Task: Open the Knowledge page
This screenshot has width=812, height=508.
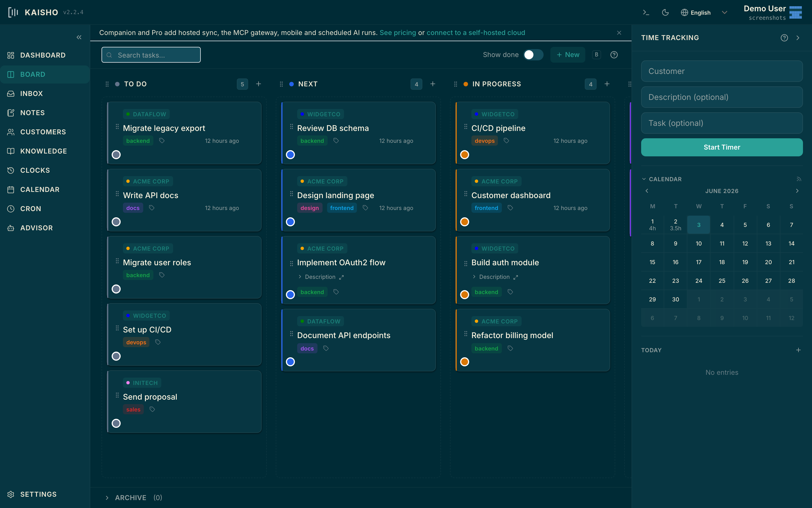Action: point(45,151)
